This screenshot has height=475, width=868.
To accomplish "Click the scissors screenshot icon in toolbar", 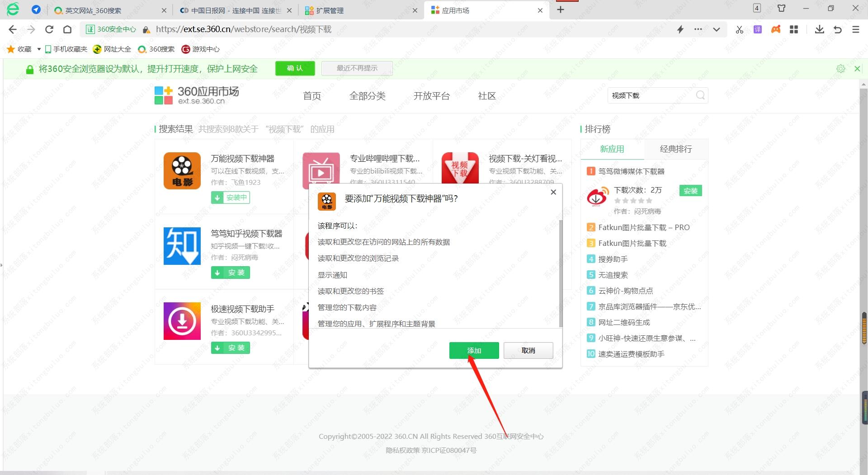I will tap(740, 29).
